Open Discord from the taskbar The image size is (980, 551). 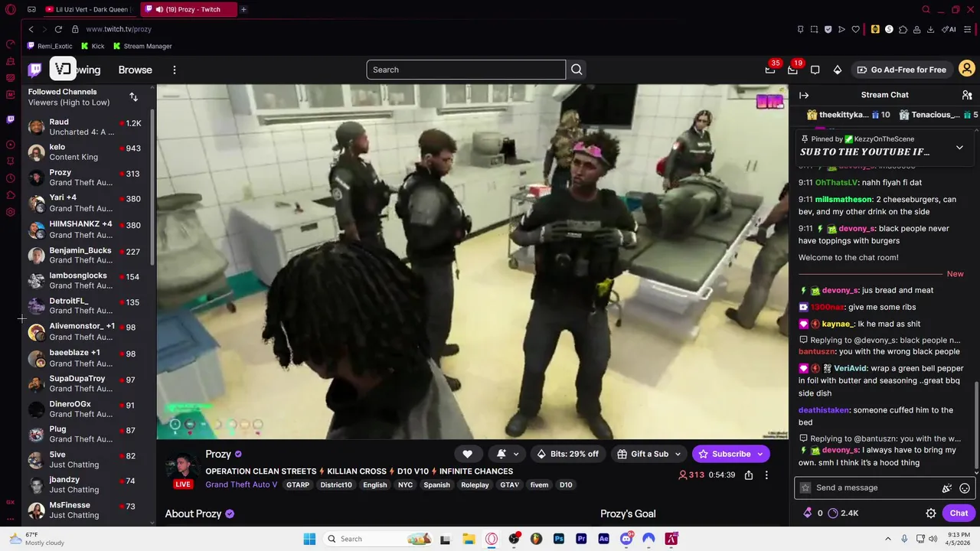click(x=626, y=539)
